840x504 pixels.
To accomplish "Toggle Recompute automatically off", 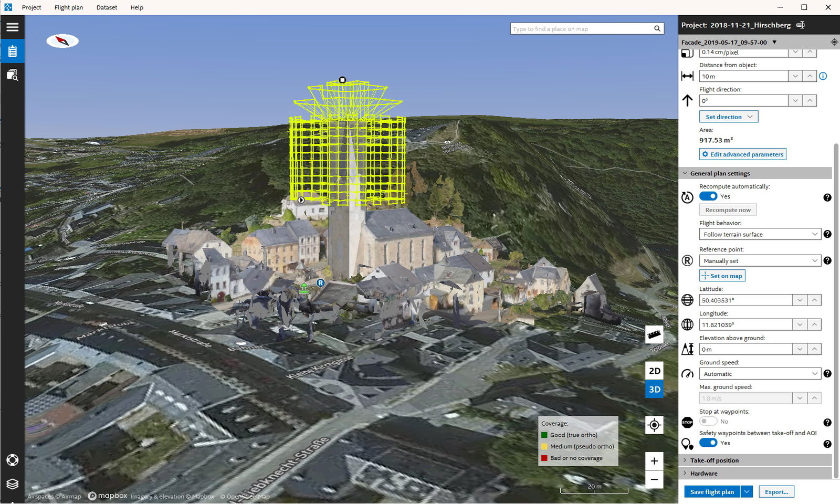I will pyautogui.click(x=708, y=196).
